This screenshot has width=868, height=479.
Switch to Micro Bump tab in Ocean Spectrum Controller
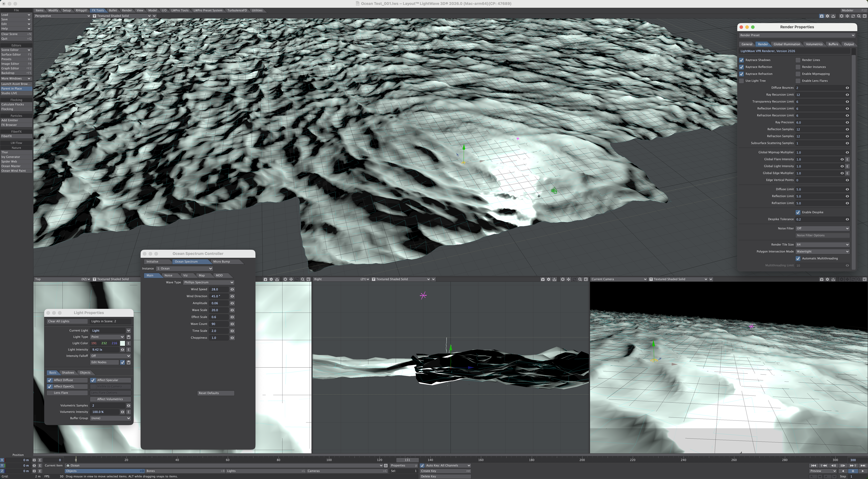tap(221, 262)
